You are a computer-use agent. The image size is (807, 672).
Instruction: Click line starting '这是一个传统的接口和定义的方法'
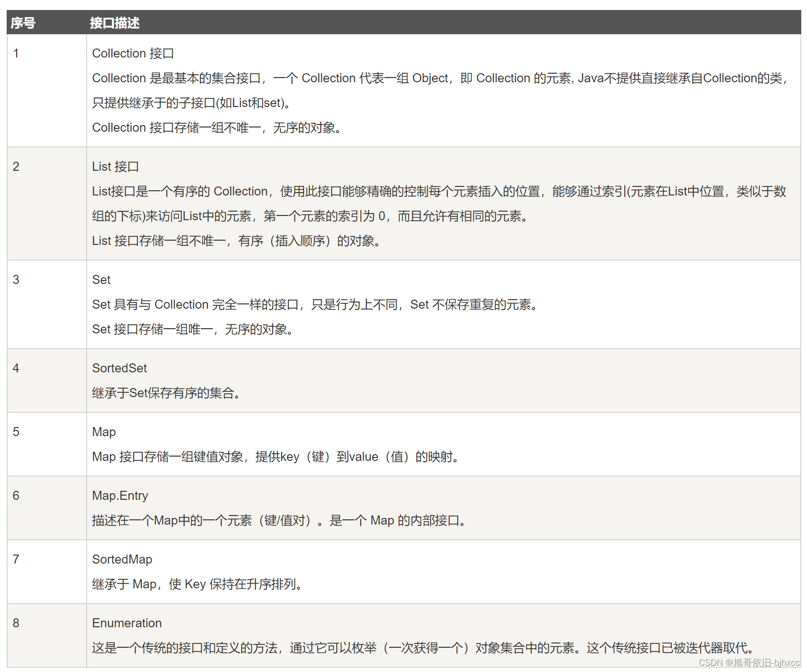pyautogui.click(x=423, y=648)
